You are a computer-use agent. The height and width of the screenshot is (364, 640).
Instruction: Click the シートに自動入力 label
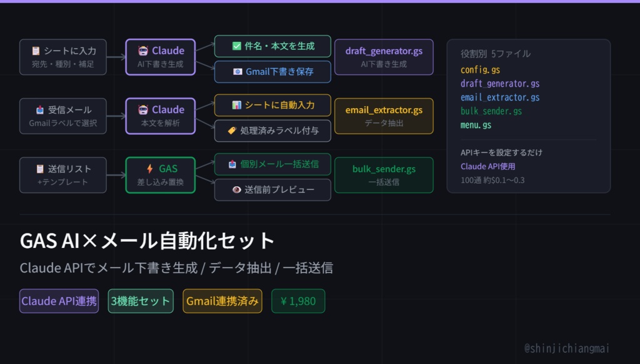click(x=279, y=105)
